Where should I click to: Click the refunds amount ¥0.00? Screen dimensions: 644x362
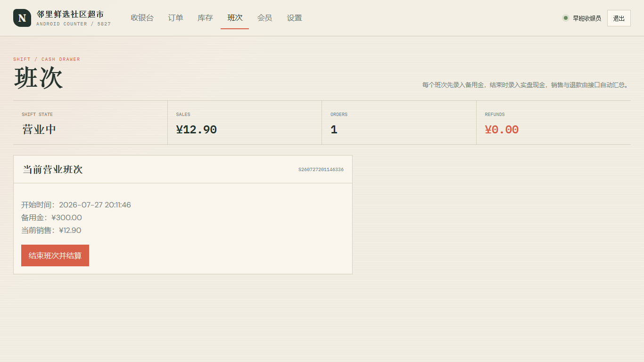click(502, 130)
